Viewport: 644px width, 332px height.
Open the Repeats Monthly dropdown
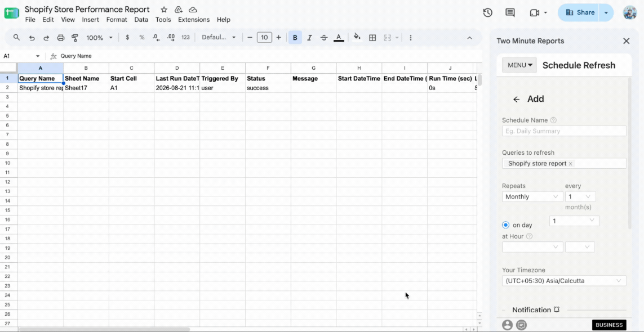pos(532,196)
